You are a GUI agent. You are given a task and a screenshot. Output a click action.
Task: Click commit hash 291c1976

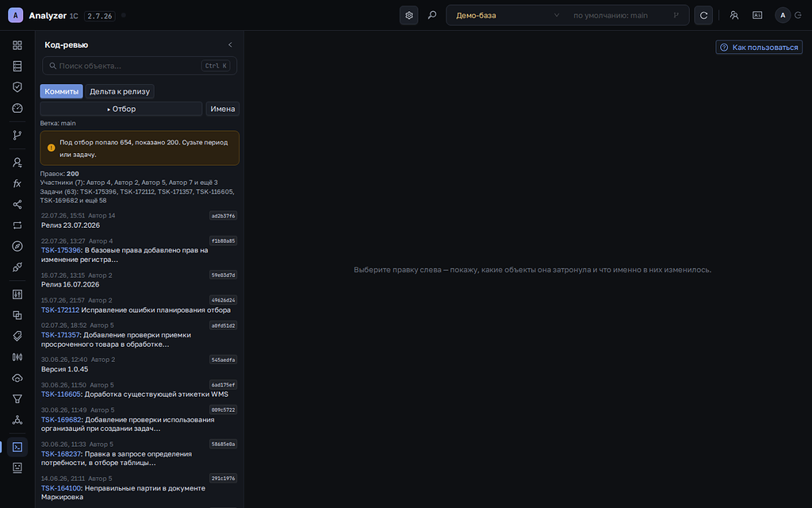(x=223, y=478)
